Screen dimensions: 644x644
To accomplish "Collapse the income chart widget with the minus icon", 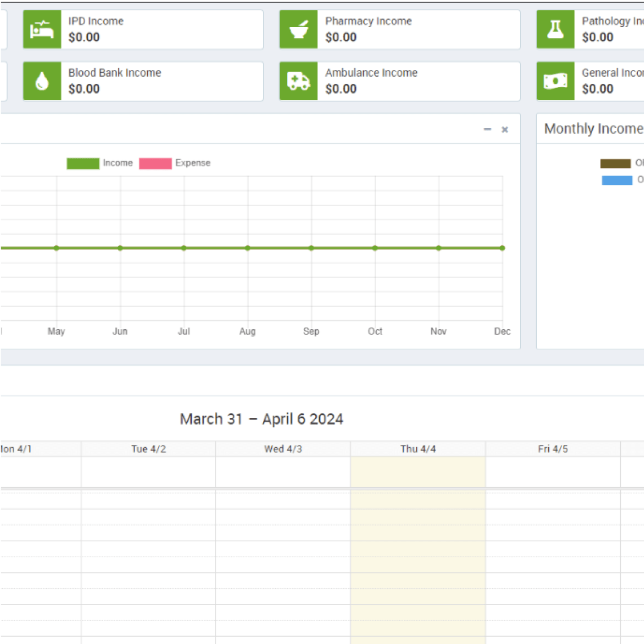I will pos(487,129).
